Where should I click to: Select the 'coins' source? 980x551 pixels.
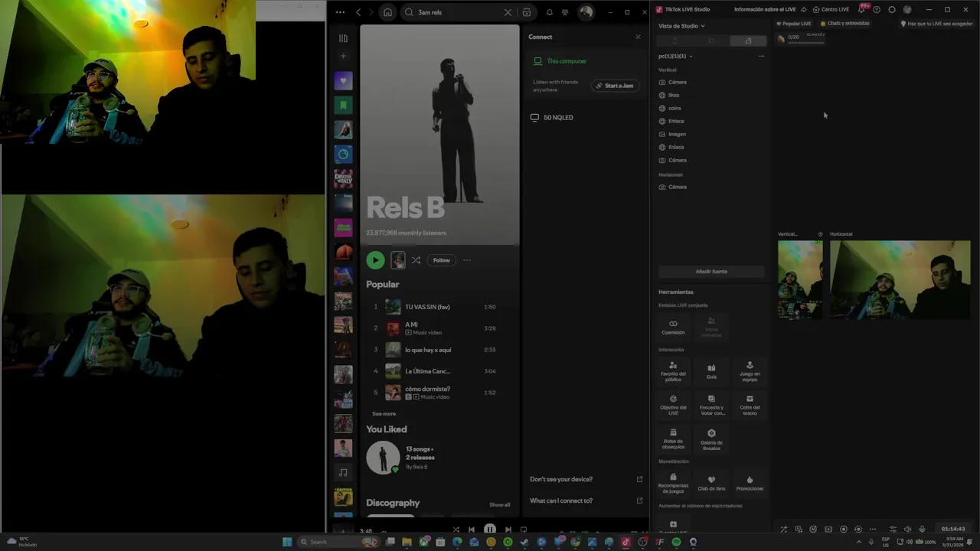pyautogui.click(x=675, y=108)
